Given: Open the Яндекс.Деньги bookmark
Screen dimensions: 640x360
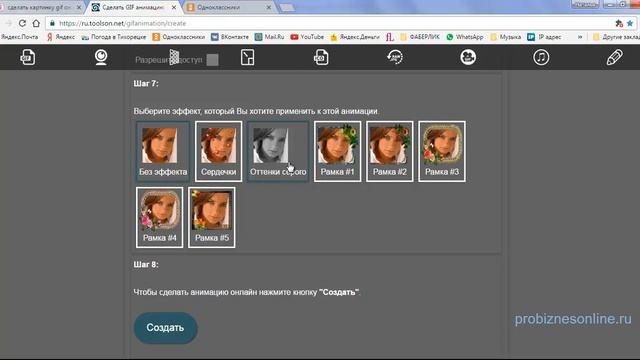Looking at the screenshot, I should (x=355, y=37).
